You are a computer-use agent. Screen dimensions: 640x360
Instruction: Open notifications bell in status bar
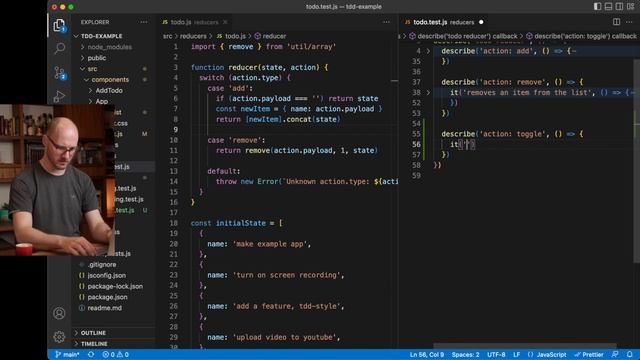coord(630,354)
